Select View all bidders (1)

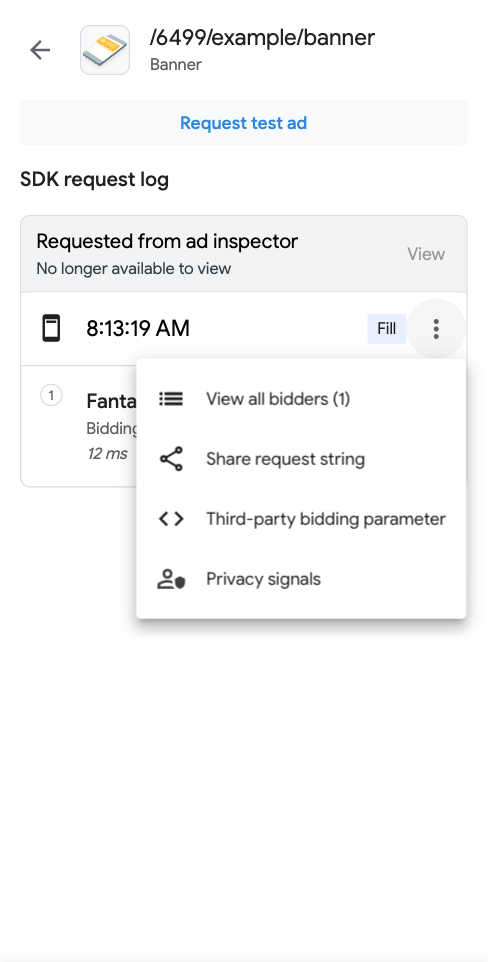click(x=301, y=399)
